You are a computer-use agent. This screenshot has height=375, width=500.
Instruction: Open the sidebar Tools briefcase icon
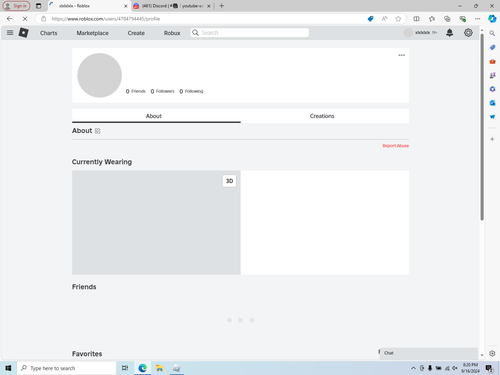[492, 61]
